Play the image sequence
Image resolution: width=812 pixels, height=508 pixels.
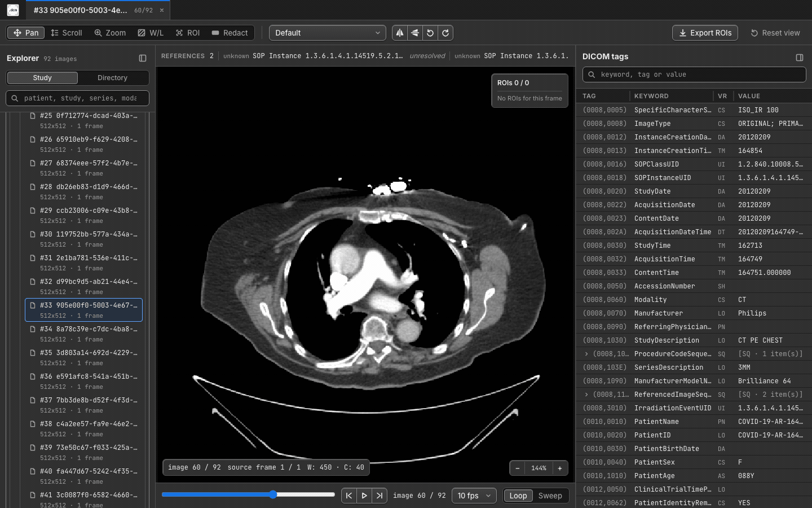pyautogui.click(x=364, y=496)
